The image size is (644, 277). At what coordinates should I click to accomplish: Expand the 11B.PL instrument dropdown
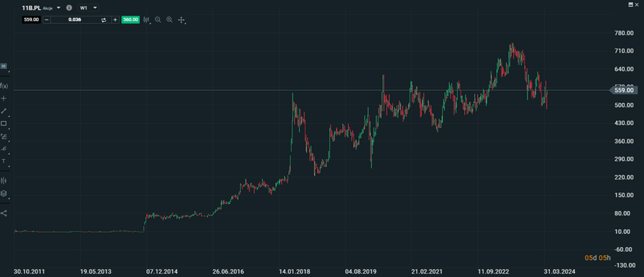tap(58, 8)
